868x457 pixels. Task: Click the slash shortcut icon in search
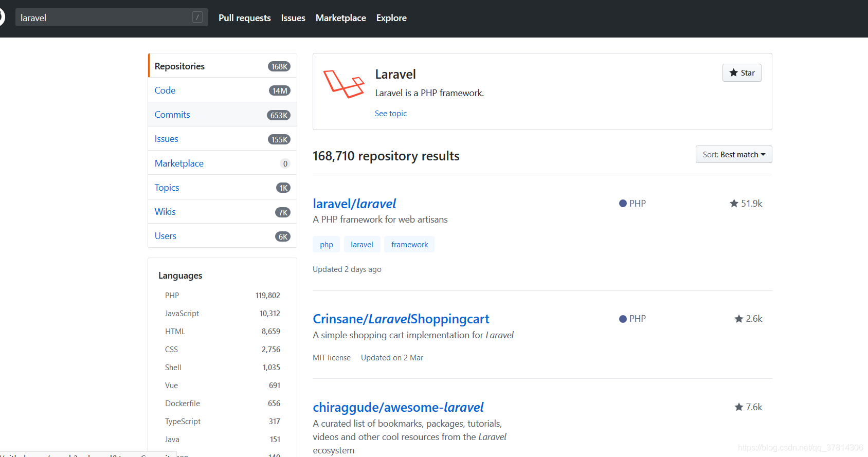(x=197, y=17)
